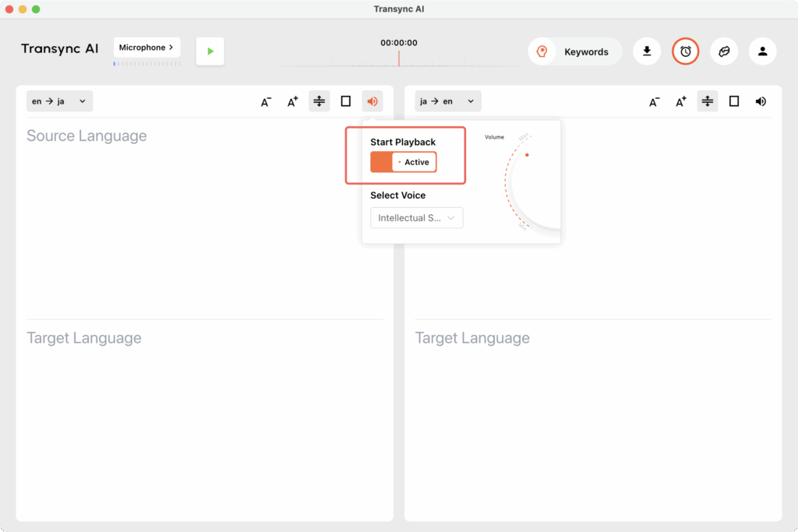Image resolution: width=798 pixels, height=532 pixels.
Task: Expand the en → ja language dropdown
Action: coord(59,101)
